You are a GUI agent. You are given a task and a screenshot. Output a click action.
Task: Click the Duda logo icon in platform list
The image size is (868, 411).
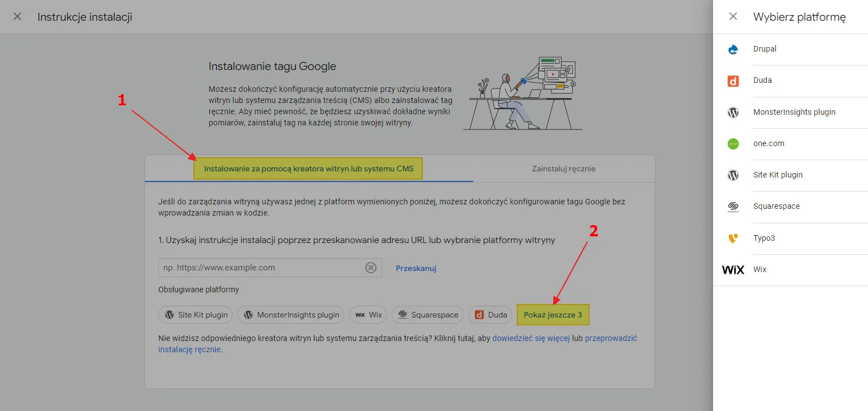[733, 81]
